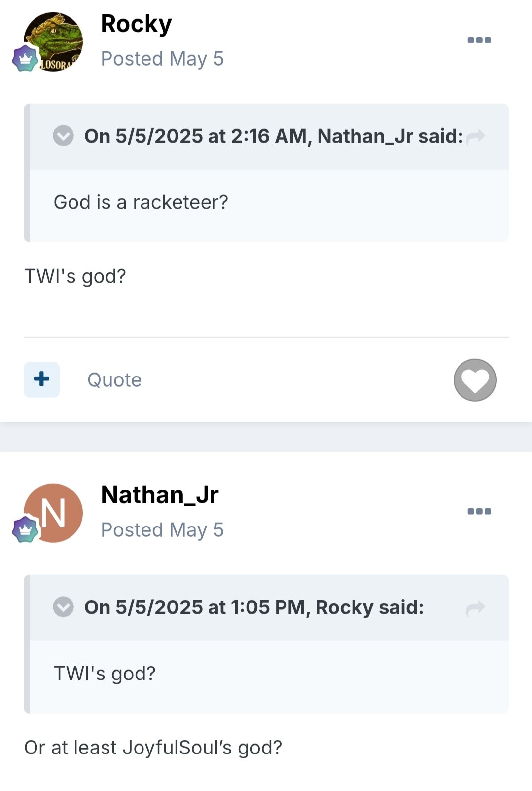Click quote header 'Nathan_Jr said' link
This screenshot has height=791, width=532.
[274, 136]
